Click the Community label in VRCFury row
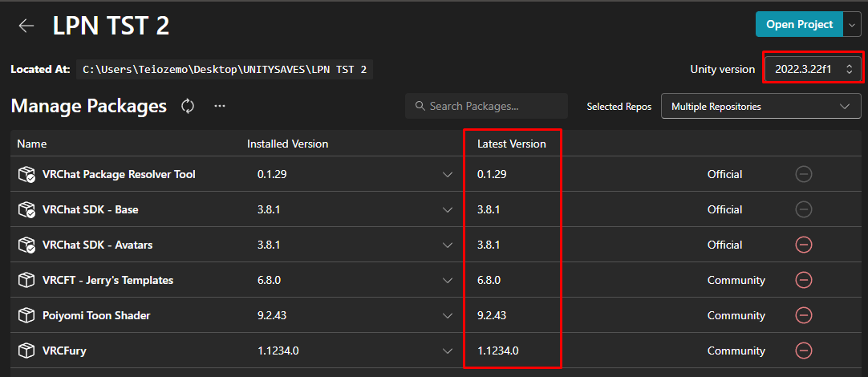Screen dimensions: 868x377 pyautogui.click(x=736, y=351)
